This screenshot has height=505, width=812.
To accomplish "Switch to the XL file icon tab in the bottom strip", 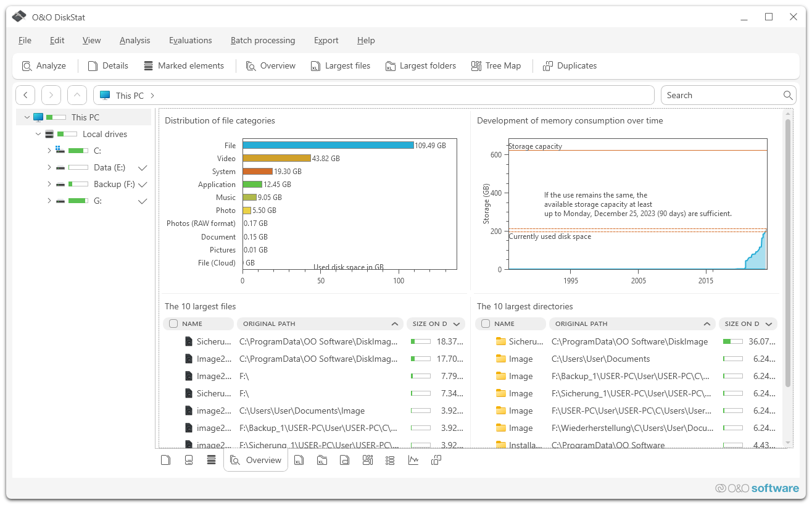I will [x=299, y=460].
